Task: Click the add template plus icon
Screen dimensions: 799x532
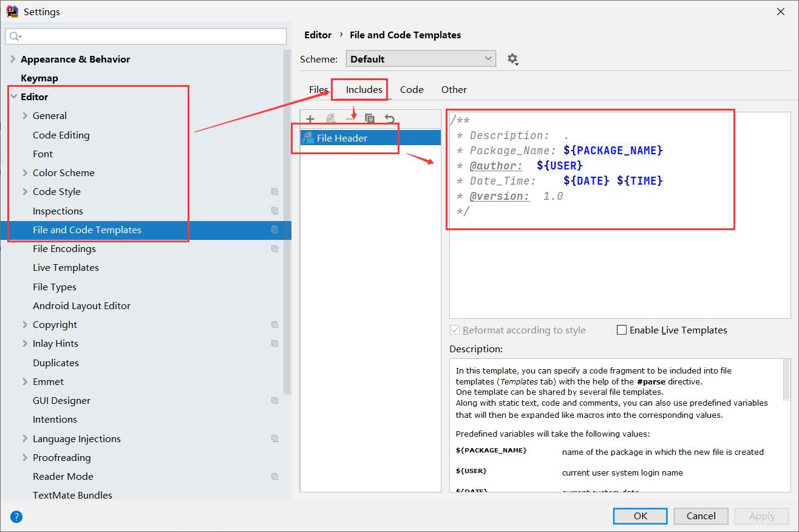Action: coord(310,119)
